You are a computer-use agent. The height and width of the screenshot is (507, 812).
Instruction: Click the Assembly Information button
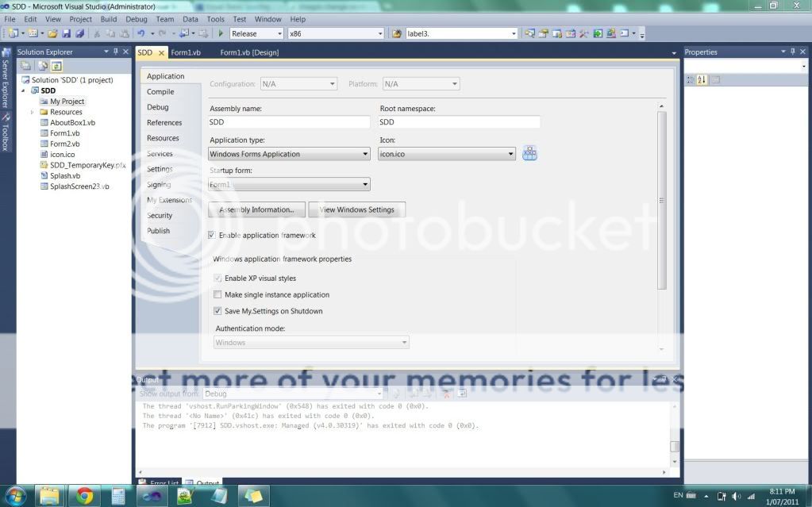tap(256, 209)
